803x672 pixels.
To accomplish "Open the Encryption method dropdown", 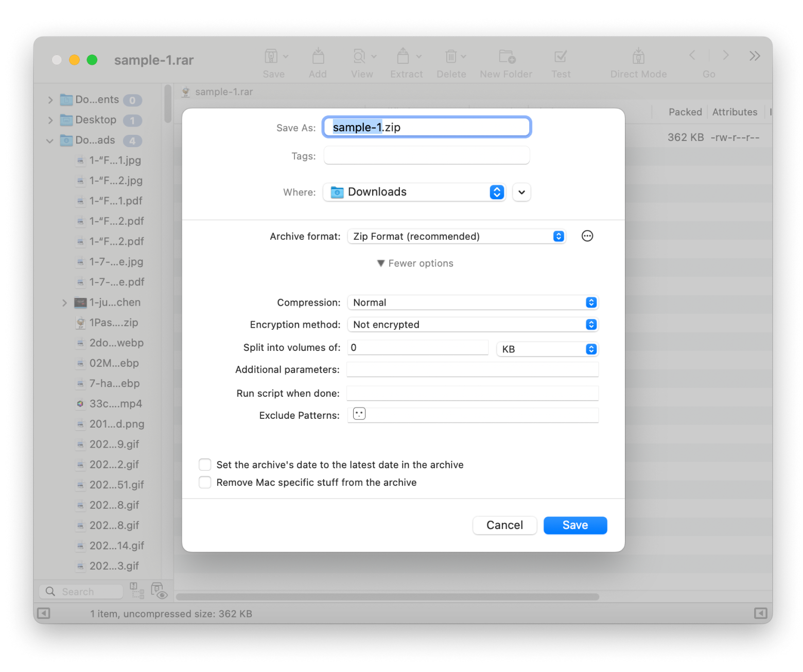I will tap(473, 325).
